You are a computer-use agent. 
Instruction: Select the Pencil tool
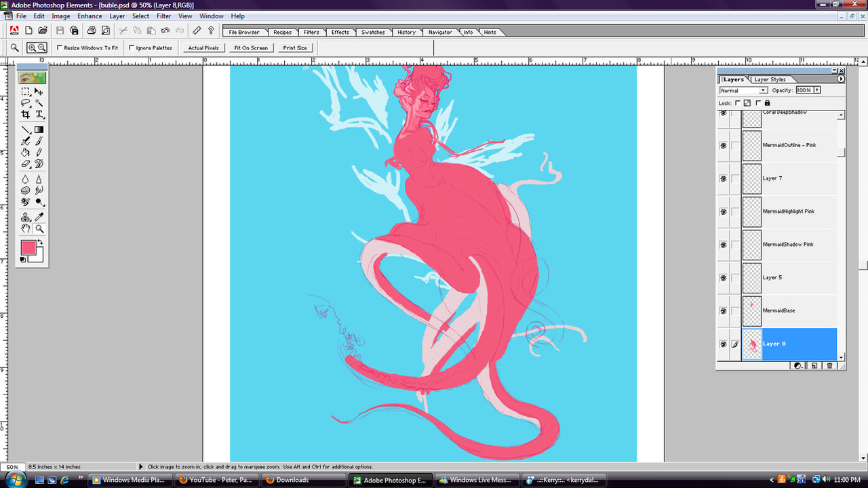tap(39, 152)
